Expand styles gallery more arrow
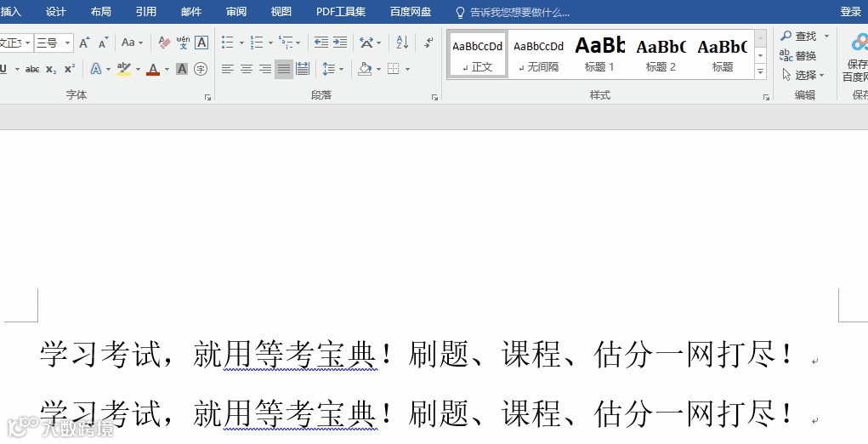 click(x=761, y=71)
